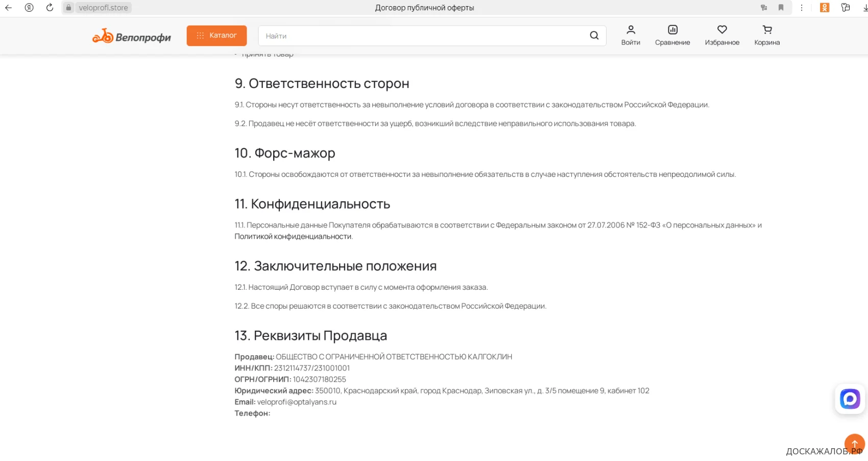Open Сравнение comparison page
The image size is (868, 461).
[672, 36]
